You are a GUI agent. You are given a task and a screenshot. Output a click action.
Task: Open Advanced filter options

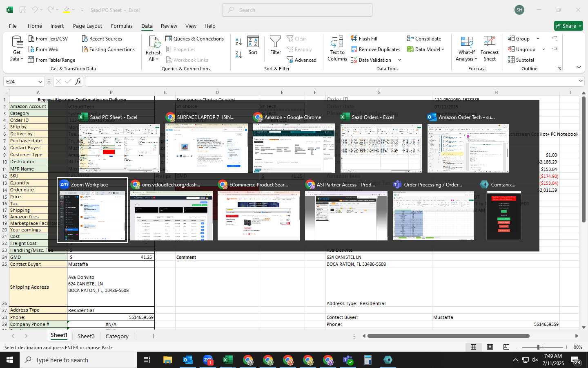coord(302,60)
